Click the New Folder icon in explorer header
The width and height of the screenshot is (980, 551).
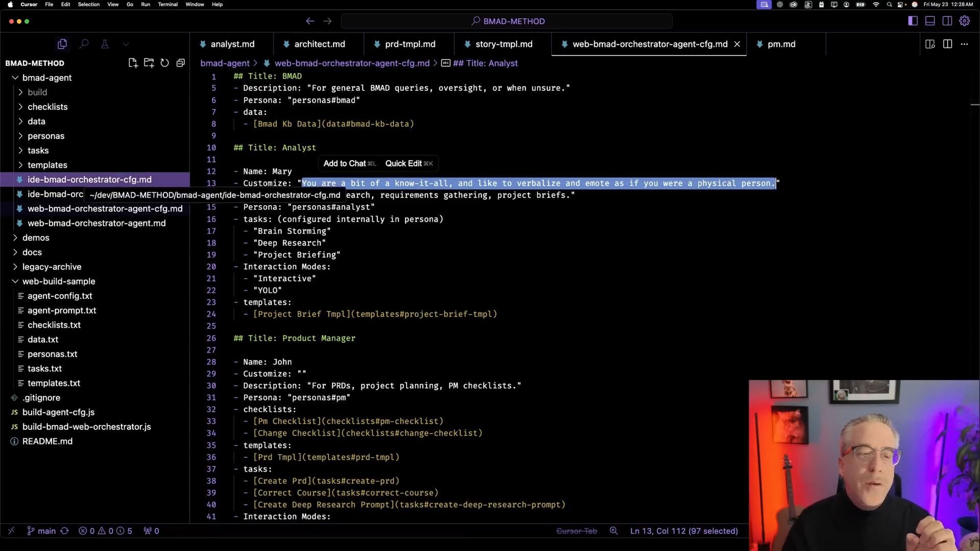(149, 63)
